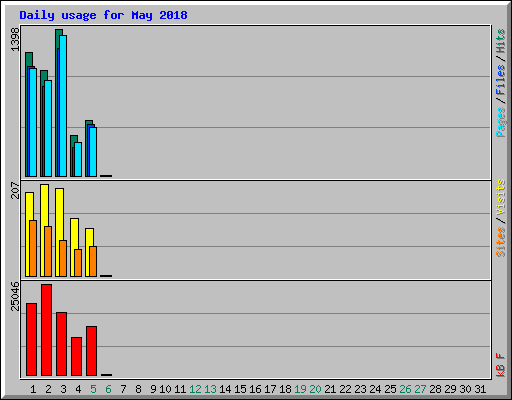Viewport: 512px width, 400px height.
Task: Click day label 21 on the x-axis
Action: [x=330, y=389]
